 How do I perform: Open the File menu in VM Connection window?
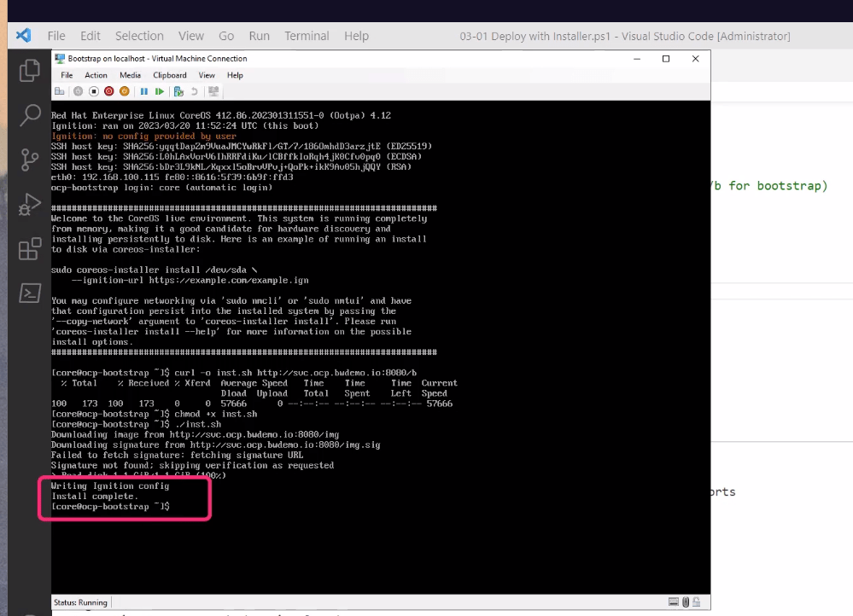pyautogui.click(x=67, y=75)
